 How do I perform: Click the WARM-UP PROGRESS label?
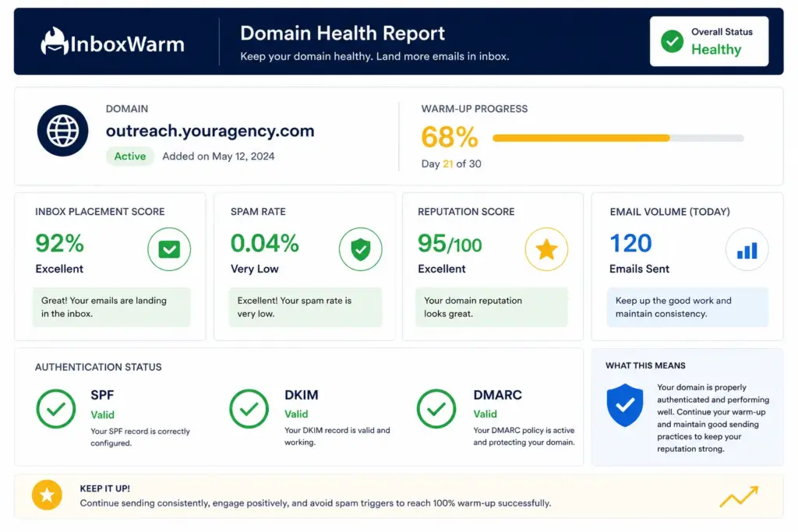(475, 109)
